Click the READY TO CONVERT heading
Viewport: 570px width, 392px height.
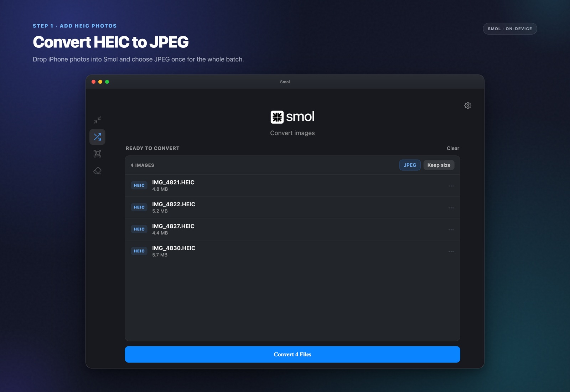(152, 148)
